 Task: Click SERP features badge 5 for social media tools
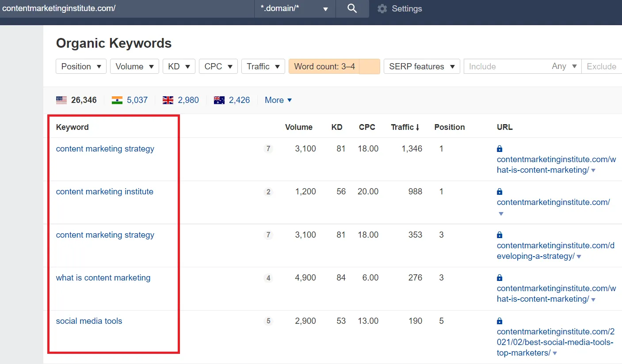point(268,321)
